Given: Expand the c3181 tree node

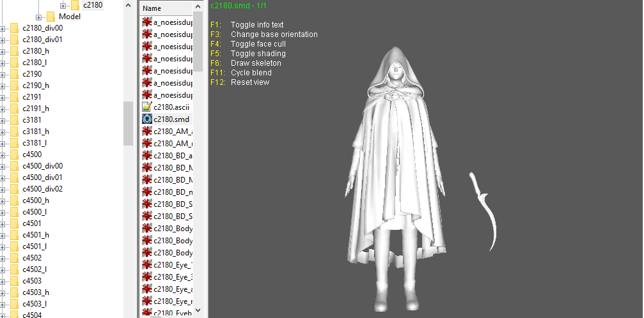Looking at the screenshot, I should coord(2,121).
